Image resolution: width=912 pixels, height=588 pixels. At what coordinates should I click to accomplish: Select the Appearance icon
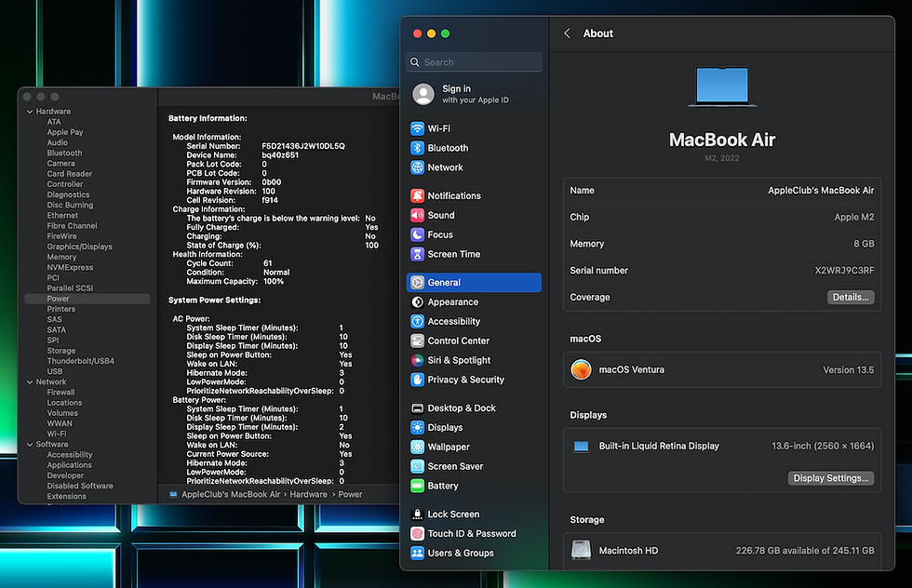point(417,301)
